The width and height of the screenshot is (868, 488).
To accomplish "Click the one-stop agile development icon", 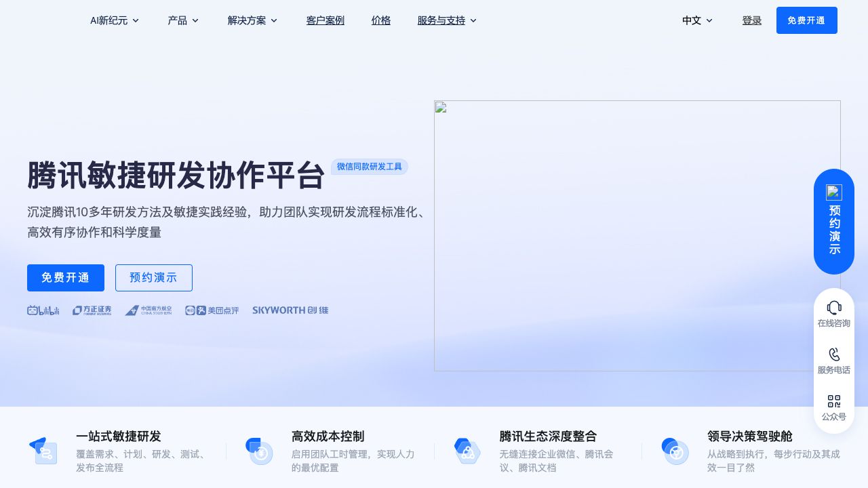I will (43, 451).
